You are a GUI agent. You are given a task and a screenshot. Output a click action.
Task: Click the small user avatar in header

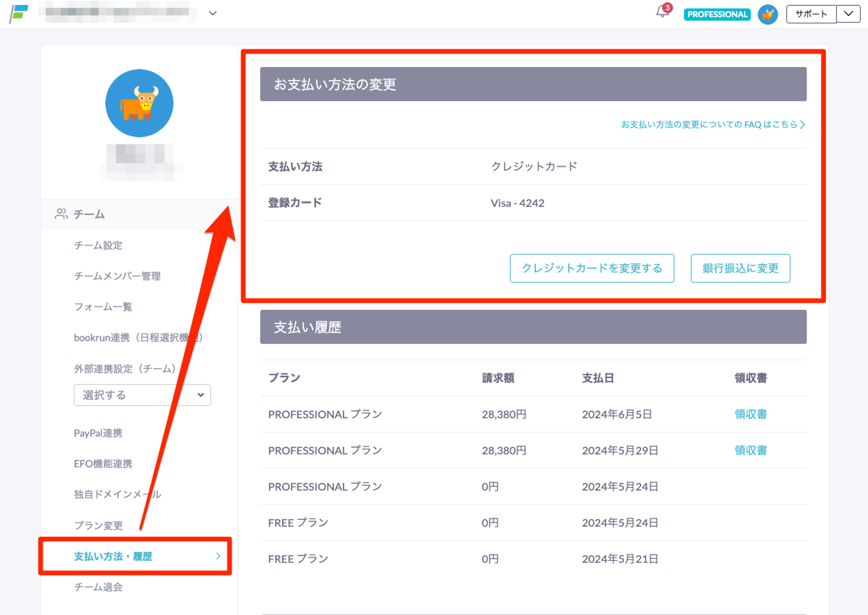[x=767, y=14]
